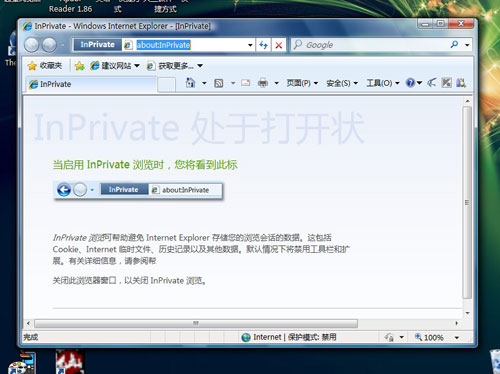Open recent pages dropdown next to Forward
The image size is (500, 374).
tap(62, 45)
